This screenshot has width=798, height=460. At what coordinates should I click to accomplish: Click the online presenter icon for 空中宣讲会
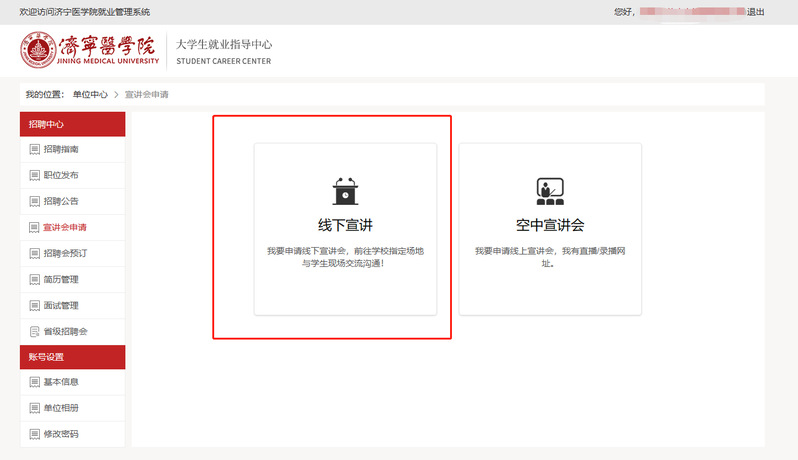coord(550,191)
